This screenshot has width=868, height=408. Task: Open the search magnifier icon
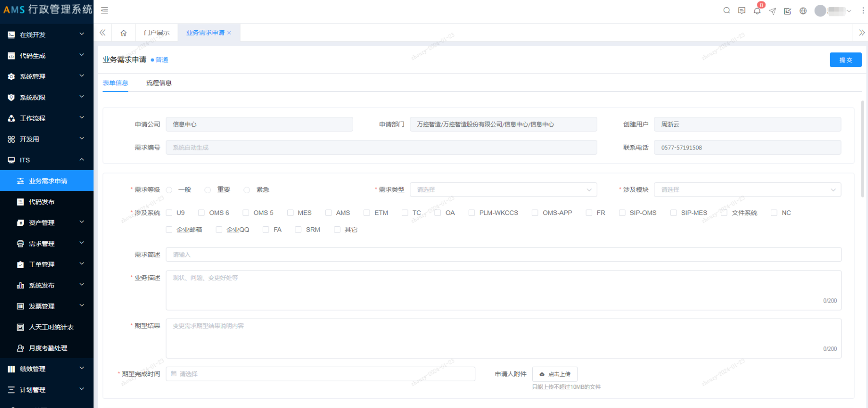coord(727,11)
